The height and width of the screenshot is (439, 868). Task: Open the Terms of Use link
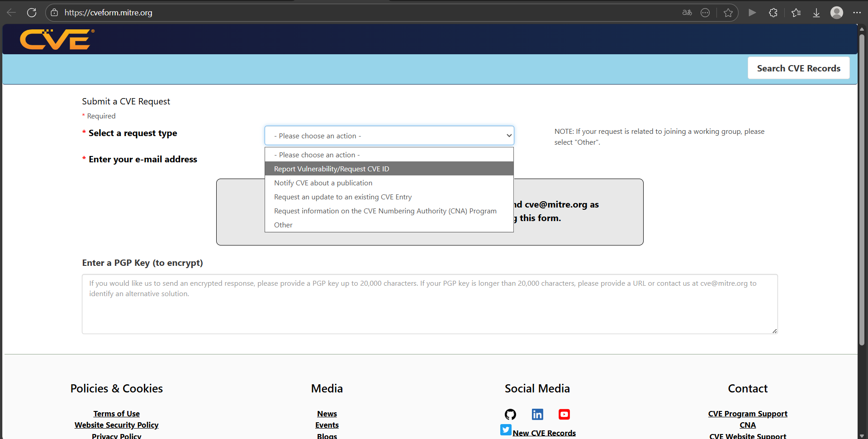point(116,414)
